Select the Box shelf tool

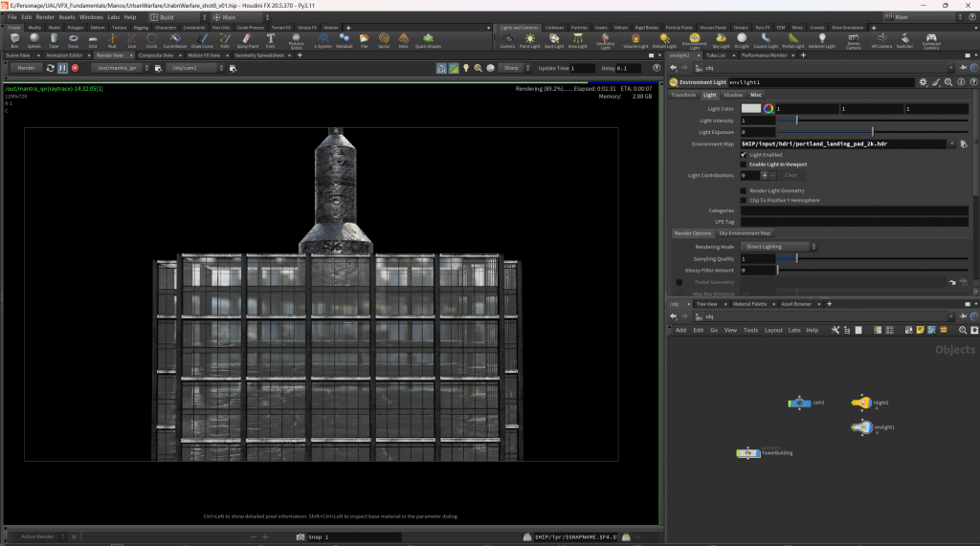click(14, 40)
